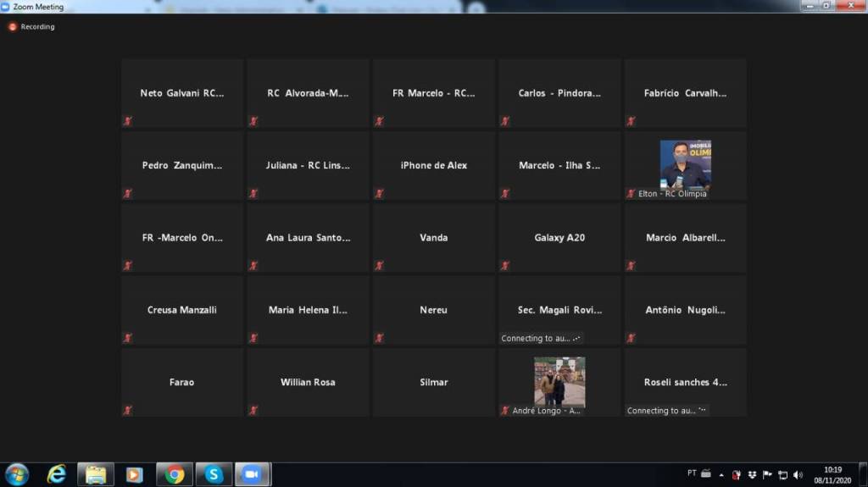868x487 pixels.
Task: Show hidden system tray icons
Action: 722,474
